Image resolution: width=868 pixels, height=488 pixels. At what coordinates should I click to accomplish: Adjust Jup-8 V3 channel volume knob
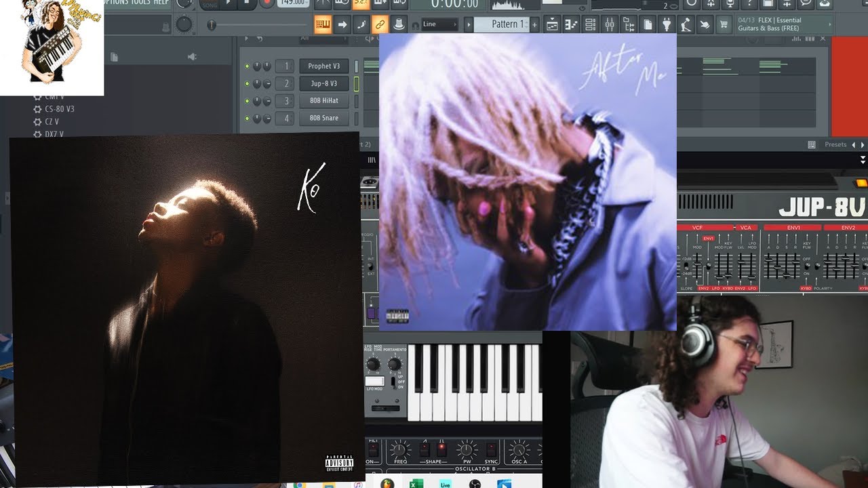point(267,84)
